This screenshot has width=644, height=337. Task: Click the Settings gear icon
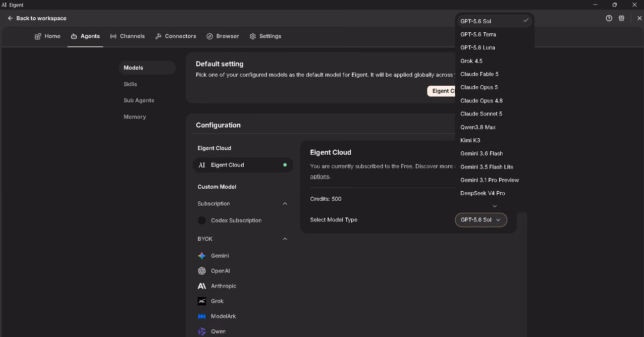pos(253,36)
